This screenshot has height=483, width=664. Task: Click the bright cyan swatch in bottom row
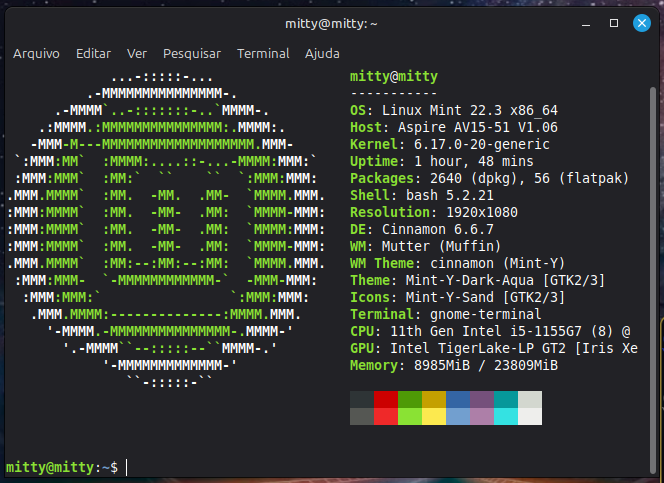(x=506, y=417)
